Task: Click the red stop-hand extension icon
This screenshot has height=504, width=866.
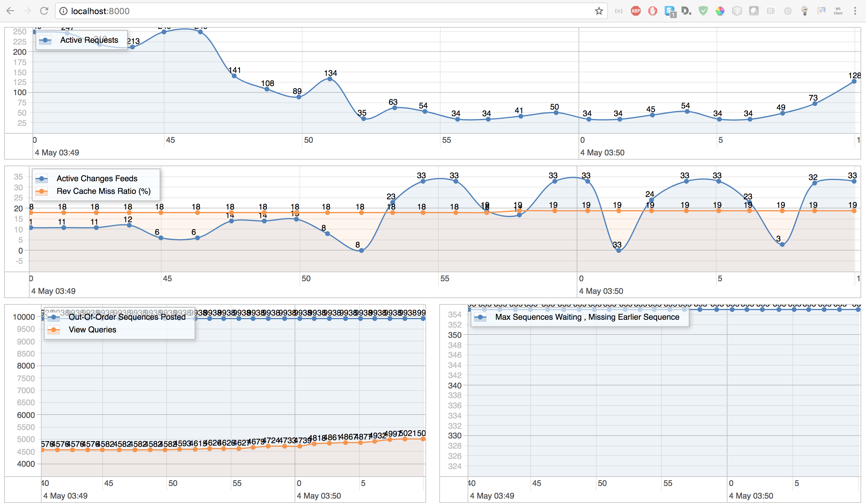Action: pos(652,11)
